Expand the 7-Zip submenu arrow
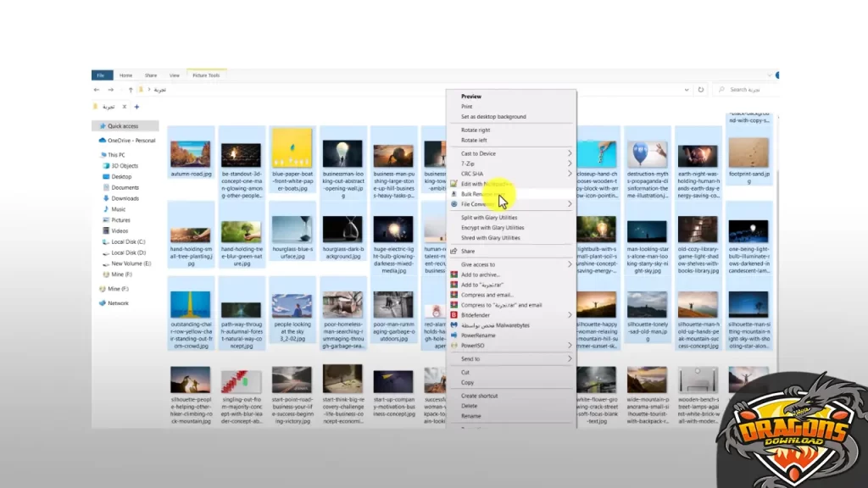868x488 pixels. click(570, 164)
